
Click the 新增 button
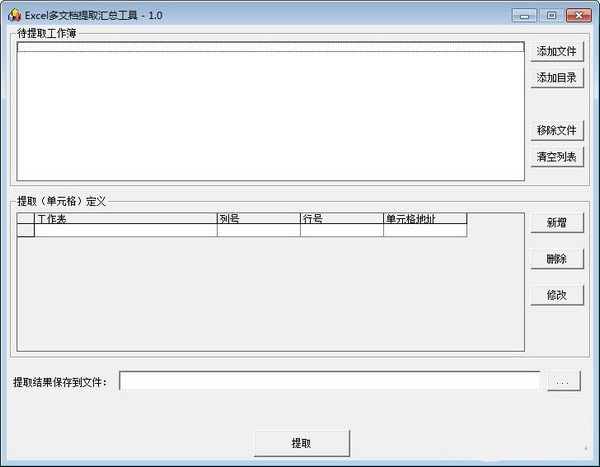tap(557, 222)
